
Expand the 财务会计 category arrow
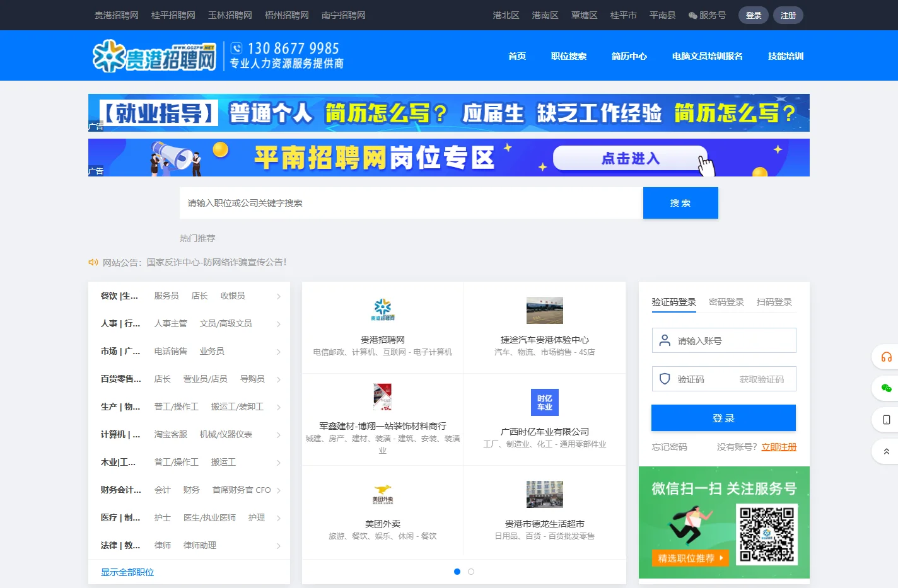279,490
